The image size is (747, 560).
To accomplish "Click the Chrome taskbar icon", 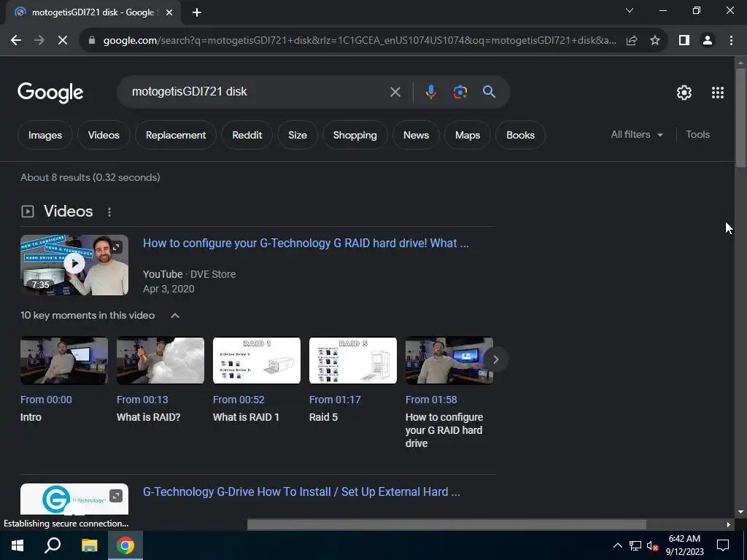I will [x=125, y=545].
